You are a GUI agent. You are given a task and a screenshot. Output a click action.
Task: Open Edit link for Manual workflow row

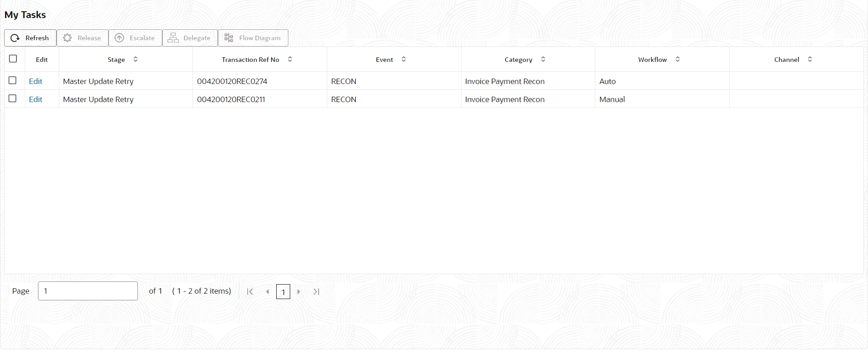click(x=36, y=99)
